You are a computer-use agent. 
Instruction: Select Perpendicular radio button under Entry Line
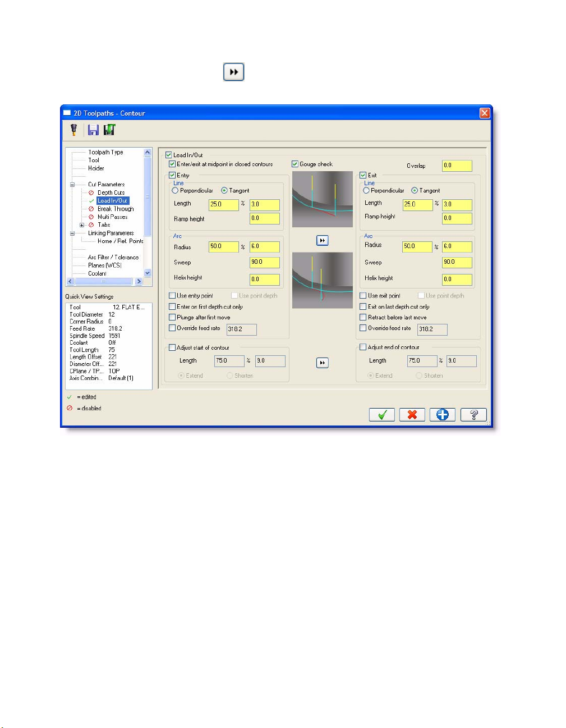(x=176, y=190)
